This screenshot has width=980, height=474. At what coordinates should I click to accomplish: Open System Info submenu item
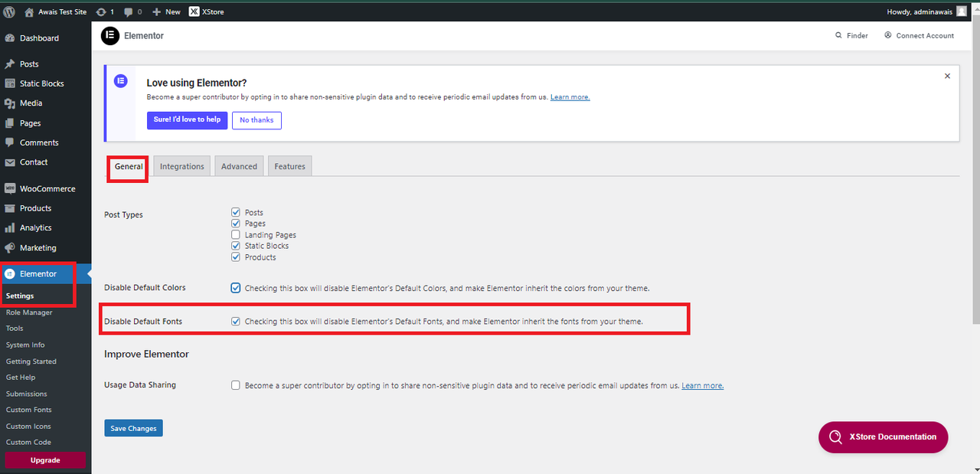click(25, 345)
